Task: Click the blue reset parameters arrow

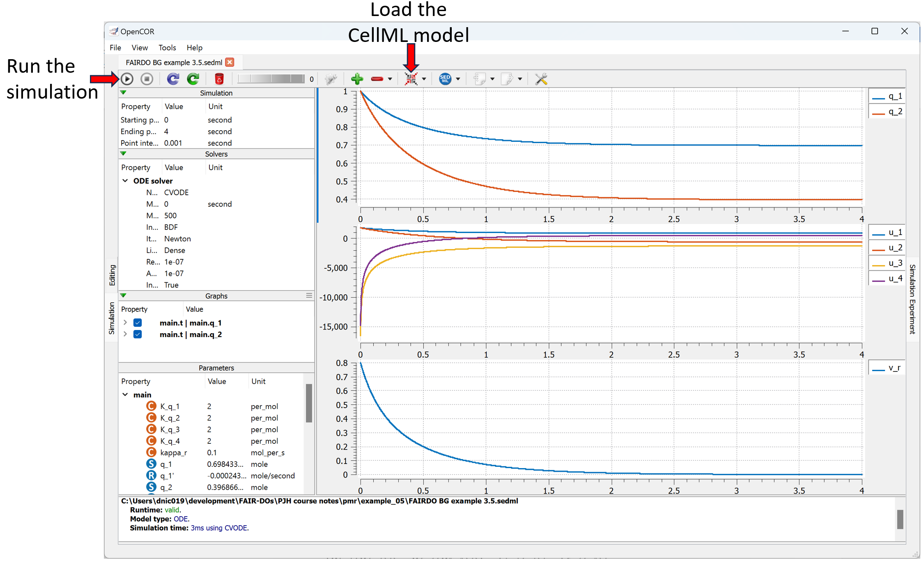Action: (x=173, y=78)
